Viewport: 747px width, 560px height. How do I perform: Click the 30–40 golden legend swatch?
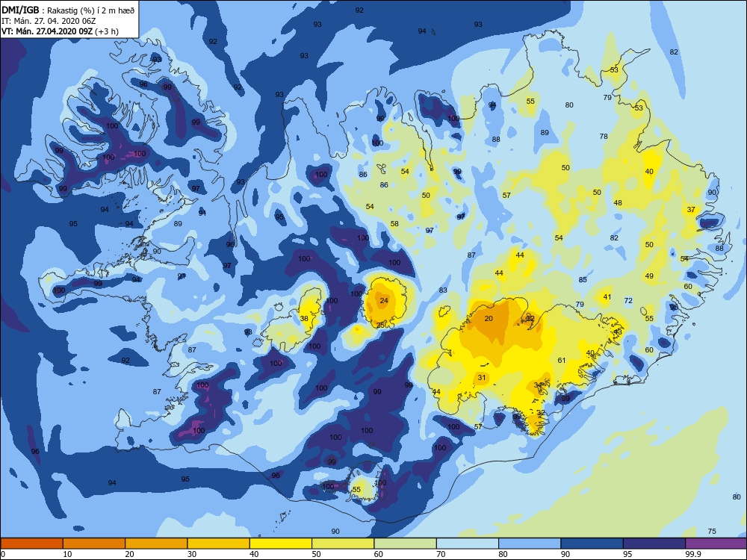[219, 544]
